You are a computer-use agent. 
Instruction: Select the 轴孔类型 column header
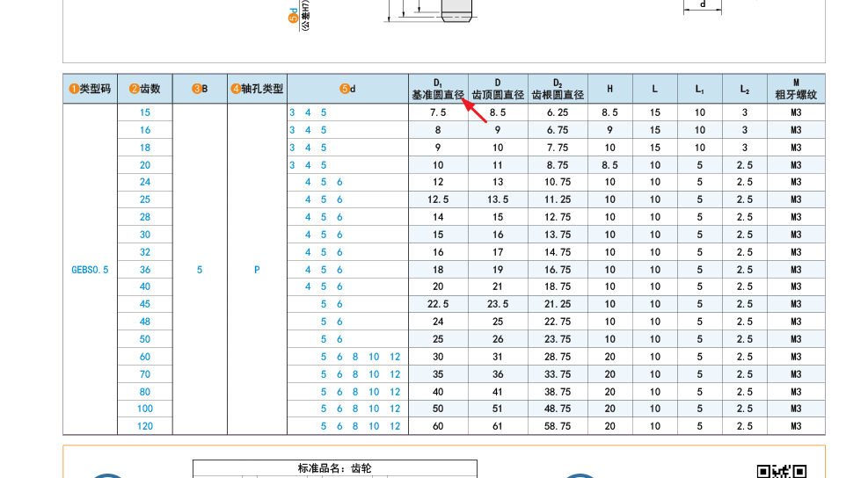(257, 89)
